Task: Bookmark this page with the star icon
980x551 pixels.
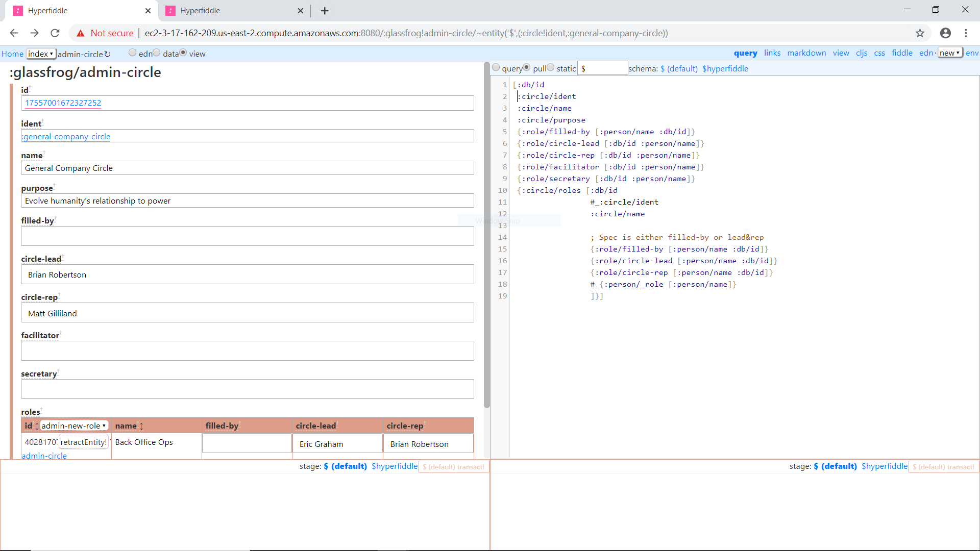Action: click(x=920, y=33)
